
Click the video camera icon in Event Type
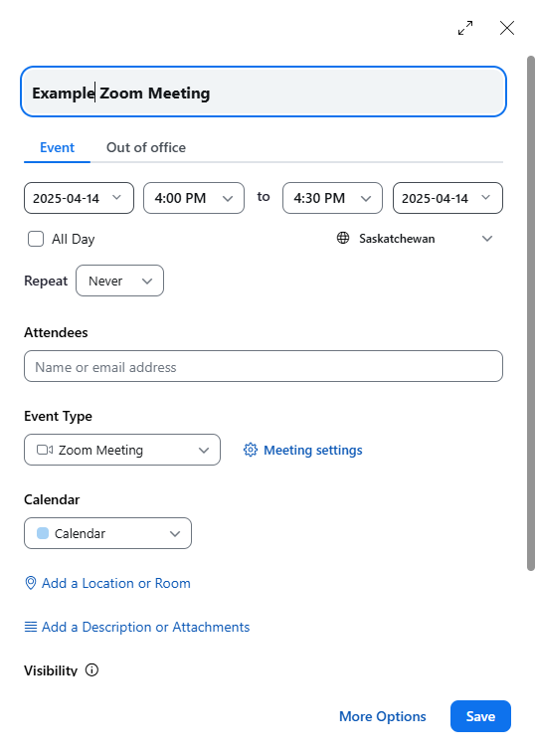[45, 450]
